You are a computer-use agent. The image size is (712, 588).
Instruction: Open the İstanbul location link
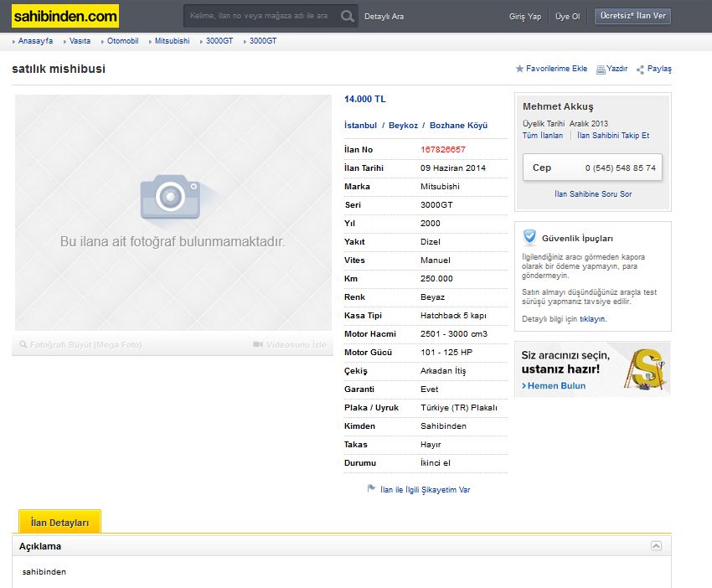click(x=360, y=126)
